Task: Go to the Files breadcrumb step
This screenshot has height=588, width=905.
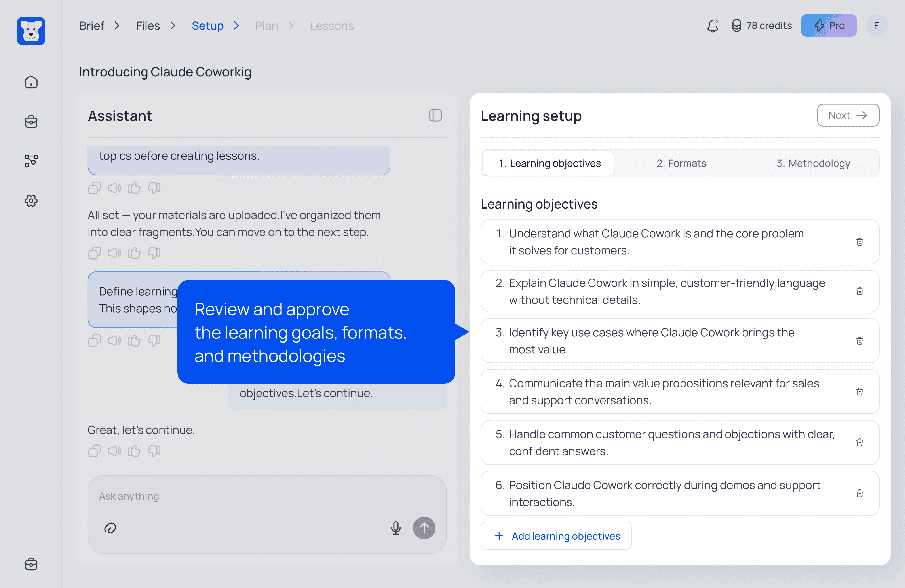Action: pos(148,25)
